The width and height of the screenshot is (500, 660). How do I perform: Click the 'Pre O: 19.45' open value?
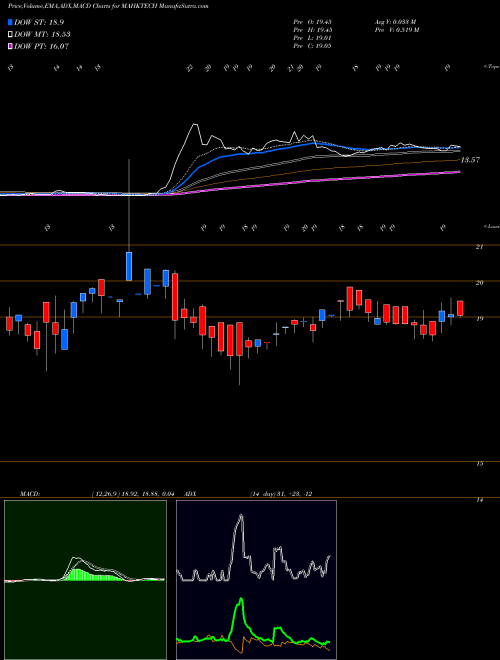(313, 22)
